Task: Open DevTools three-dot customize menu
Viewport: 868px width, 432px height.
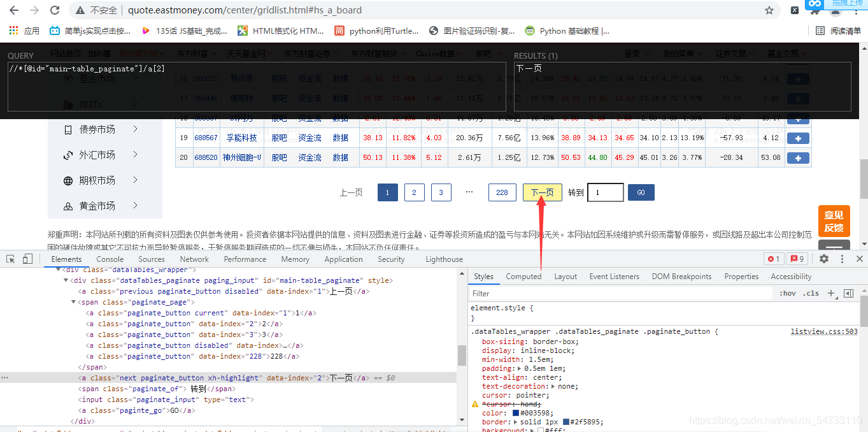Action: coord(843,259)
